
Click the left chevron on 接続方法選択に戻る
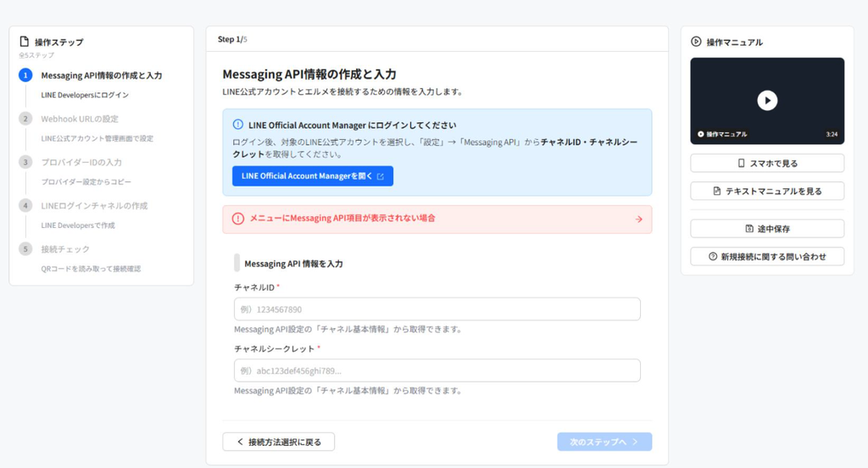click(240, 442)
